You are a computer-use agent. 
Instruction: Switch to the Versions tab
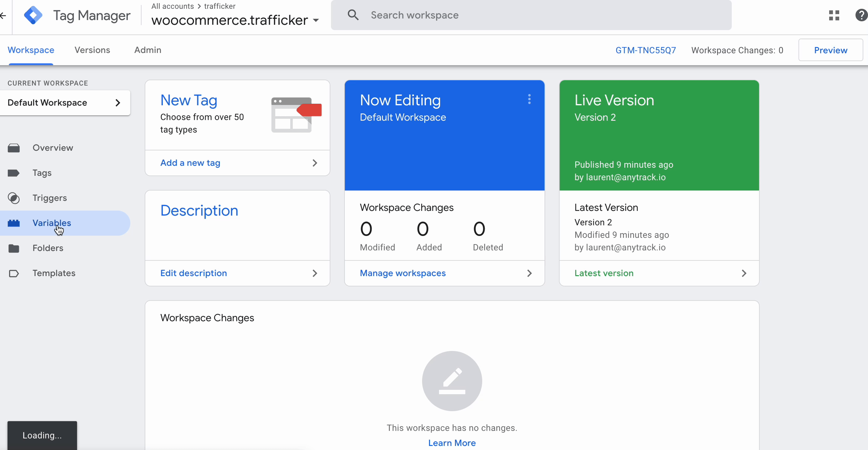pyautogui.click(x=92, y=50)
